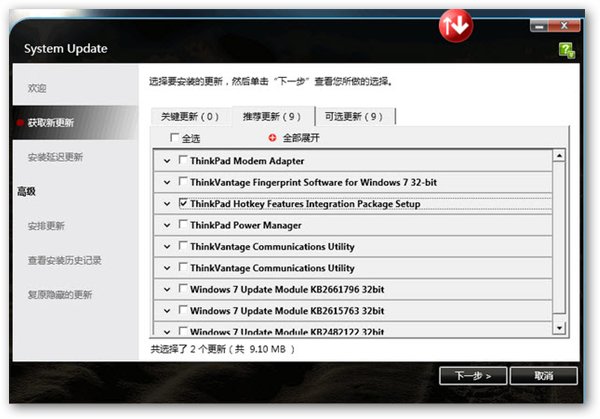600x419 pixels.
Task: Uncheck ThinkPad Hotkey Features Integration Package Setup
Action: pos(183,203)
